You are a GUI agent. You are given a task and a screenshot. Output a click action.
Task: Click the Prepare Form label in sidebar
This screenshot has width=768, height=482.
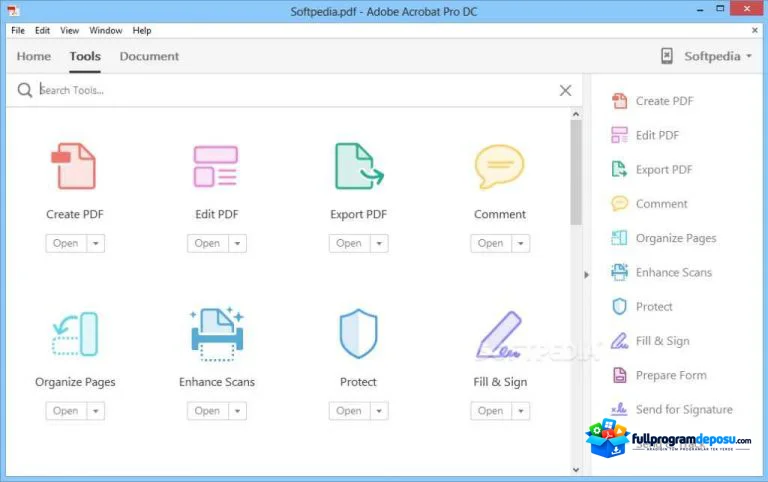point(671,375)
